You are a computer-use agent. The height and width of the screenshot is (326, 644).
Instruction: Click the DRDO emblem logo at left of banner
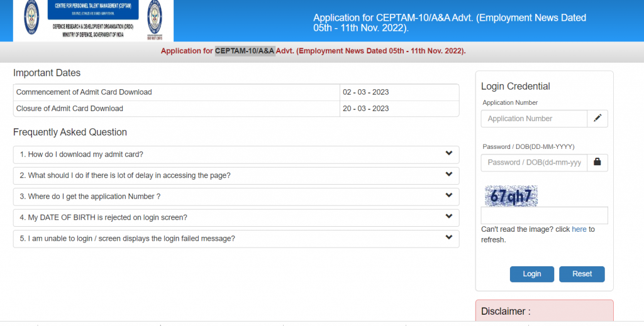(31, 17)
